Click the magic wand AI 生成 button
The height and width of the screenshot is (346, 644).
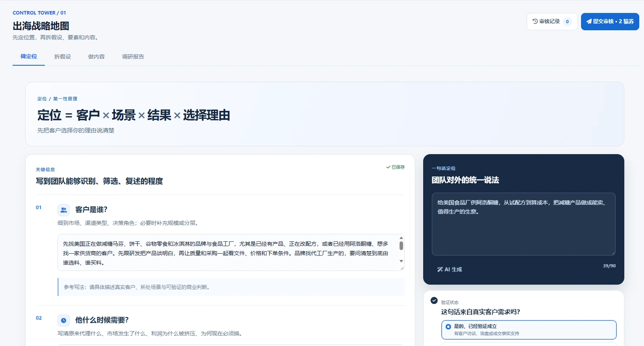[450, 269]
